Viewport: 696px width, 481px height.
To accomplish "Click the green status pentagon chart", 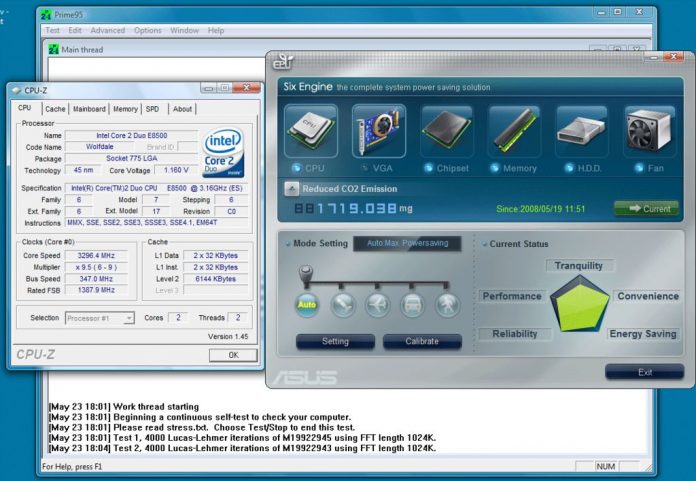I will coord(580,304).
